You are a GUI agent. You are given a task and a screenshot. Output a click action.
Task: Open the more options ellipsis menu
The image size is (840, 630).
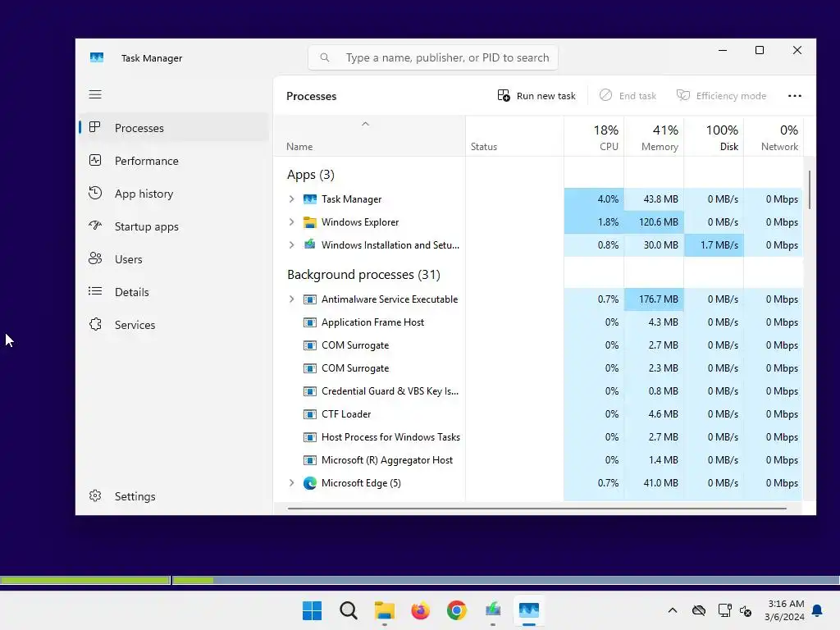point(794,96)
